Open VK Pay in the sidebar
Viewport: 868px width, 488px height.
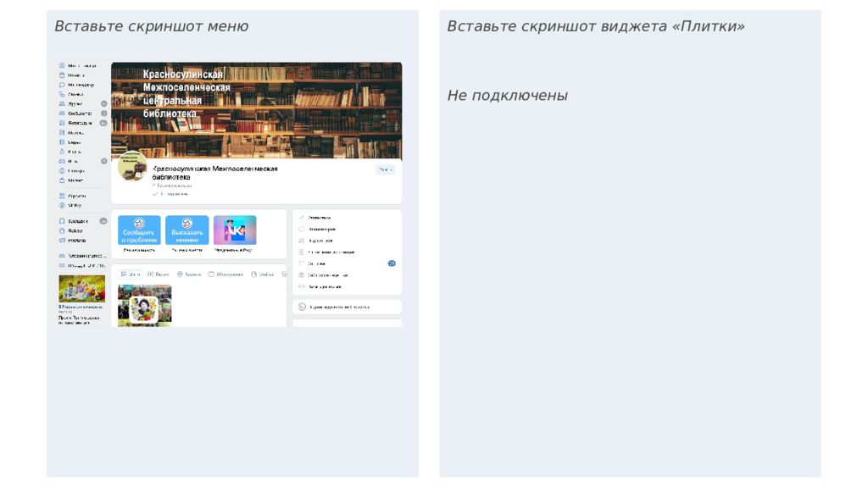point(71,205)
